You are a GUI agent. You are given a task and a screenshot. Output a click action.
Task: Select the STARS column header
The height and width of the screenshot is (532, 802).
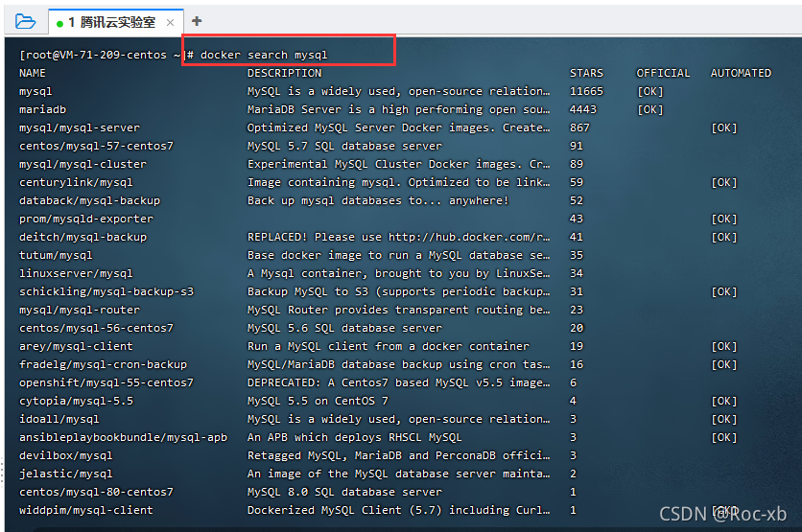tap(587, 73)
